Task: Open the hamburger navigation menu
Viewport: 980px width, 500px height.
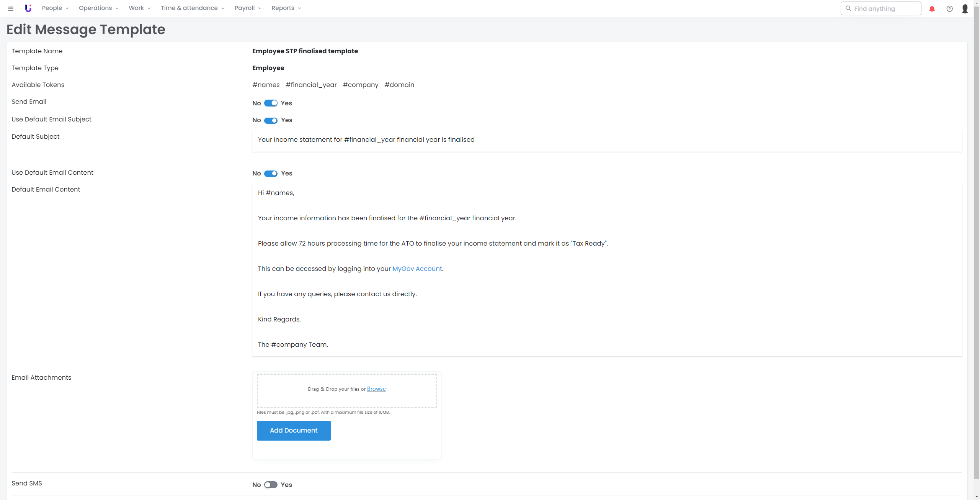Action: click(x=11, y=8)
